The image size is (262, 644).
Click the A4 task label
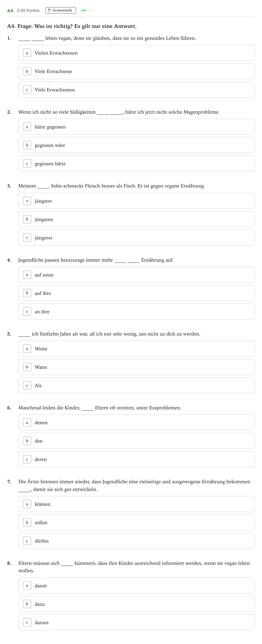[10, 11]
